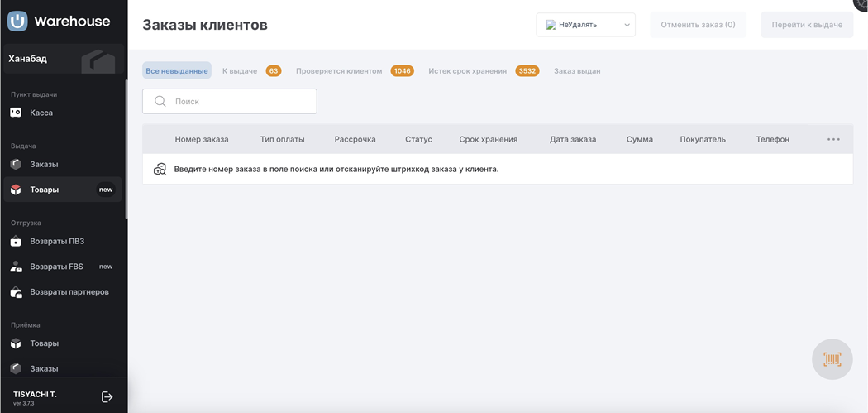Click the Заказы box icon under Приёмка
This screenshot has height=413, width=868.
click(16, 368)
